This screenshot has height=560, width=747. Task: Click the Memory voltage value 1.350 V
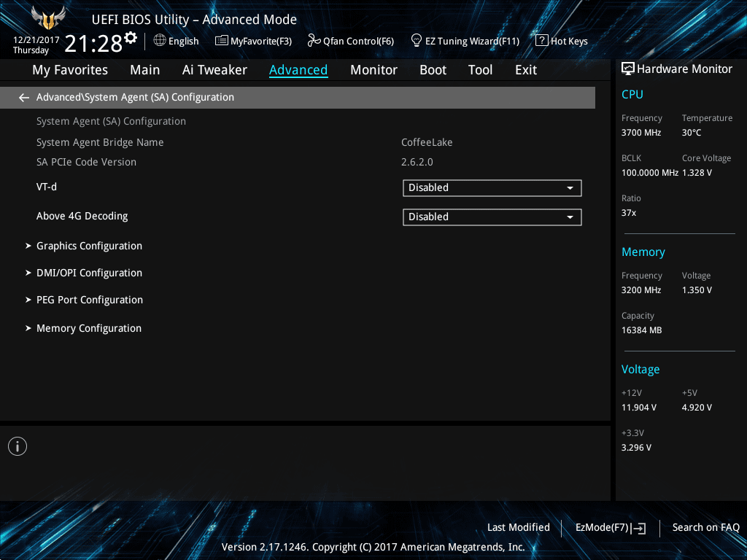coord(697,290)
